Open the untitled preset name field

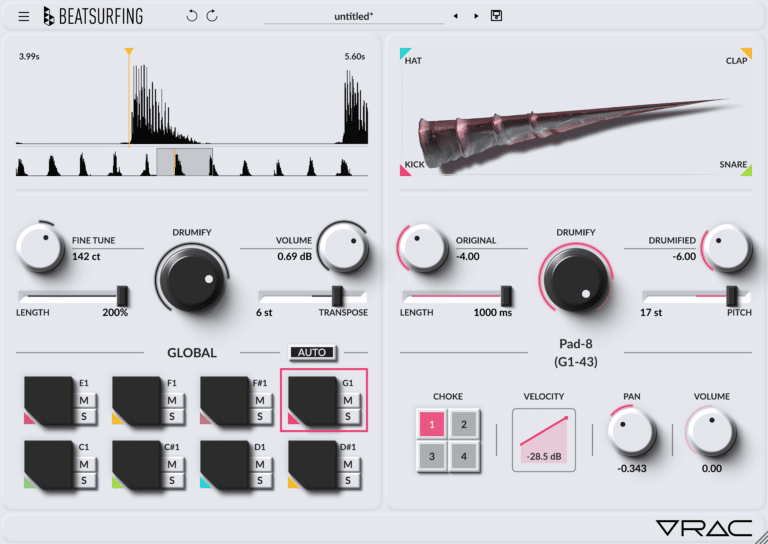pyautogui.click(x=354, y=16)
